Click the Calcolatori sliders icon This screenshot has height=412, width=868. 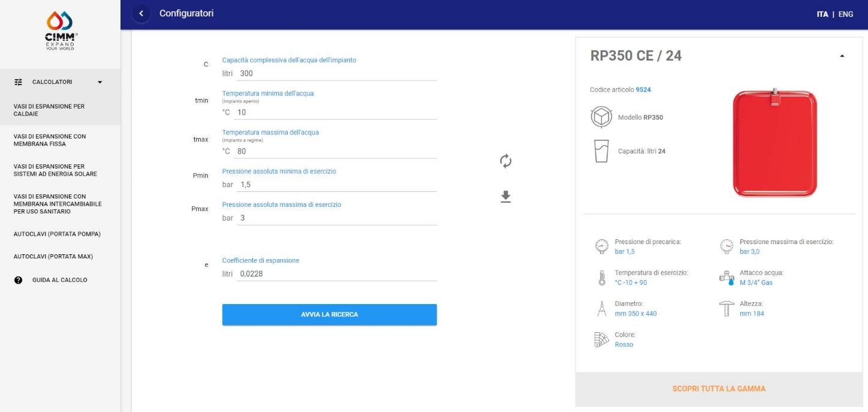[x=18, y=82]
